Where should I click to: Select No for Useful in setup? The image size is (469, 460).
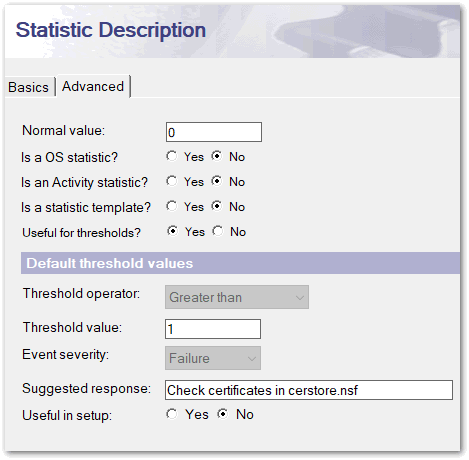point(223,414)
